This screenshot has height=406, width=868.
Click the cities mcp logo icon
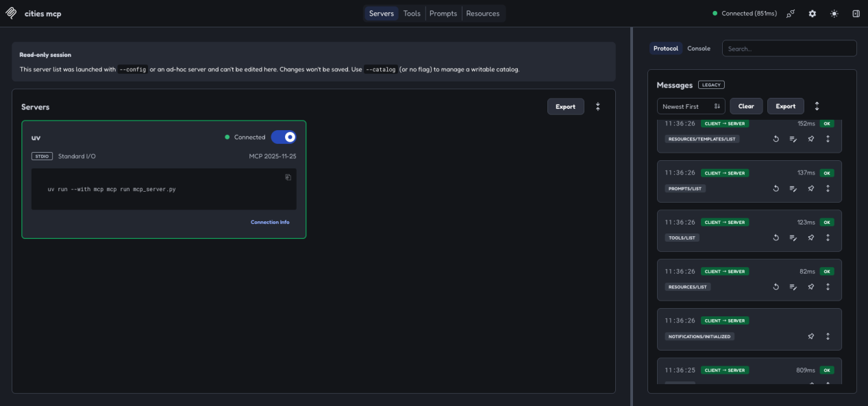pyautogui.click(x=12, y=13)
